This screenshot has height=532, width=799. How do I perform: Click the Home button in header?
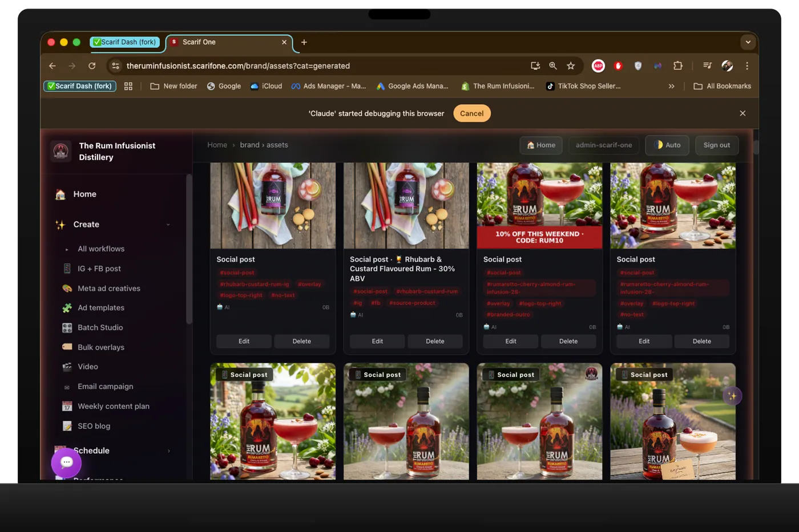(x=541, y=145)
